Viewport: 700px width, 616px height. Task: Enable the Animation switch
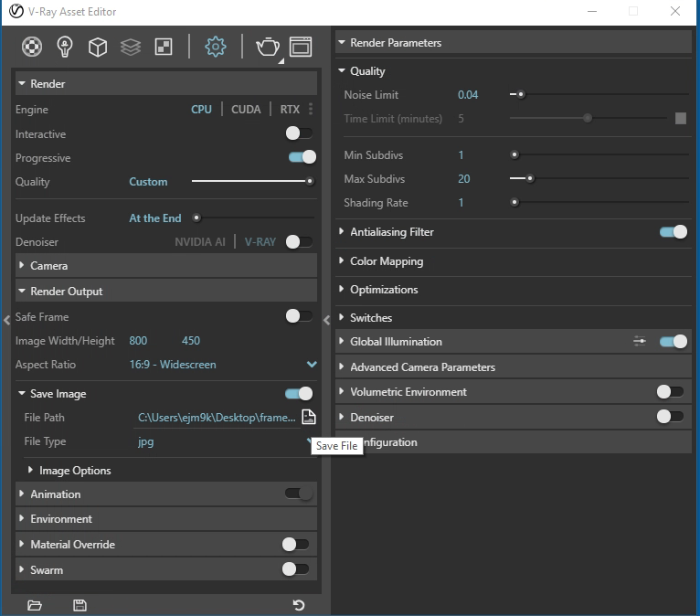(x=299, y=494)
